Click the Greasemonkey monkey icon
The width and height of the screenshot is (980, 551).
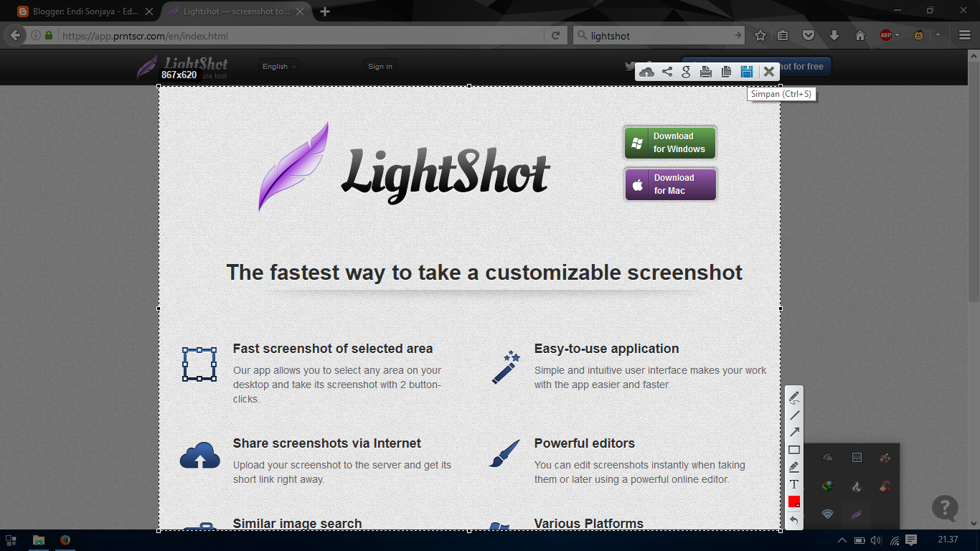click(918, 35)
